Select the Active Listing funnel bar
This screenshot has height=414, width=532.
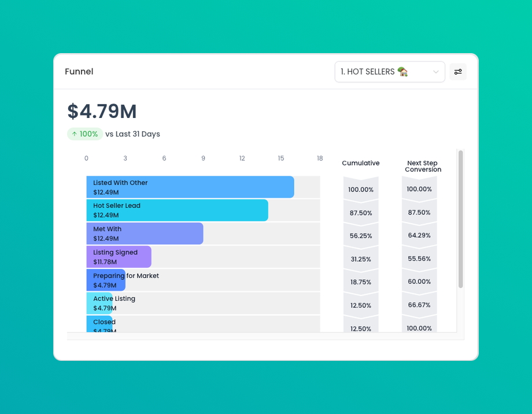pyautogui.click(x=99, y=304)
